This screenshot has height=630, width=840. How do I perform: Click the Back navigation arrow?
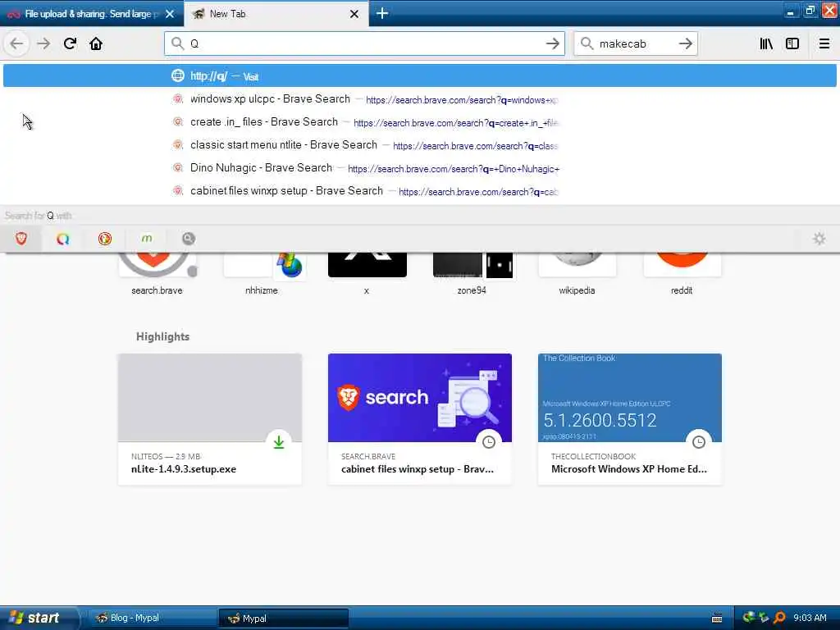(16, 43)
